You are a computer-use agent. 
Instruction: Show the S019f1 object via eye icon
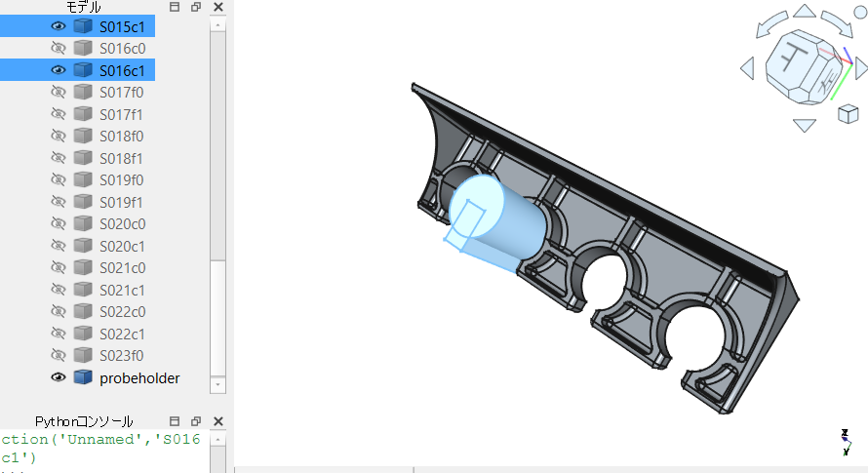(59, 202)
